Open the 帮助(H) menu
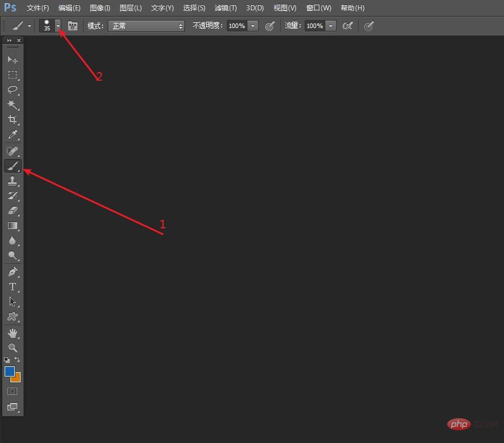 353,8
